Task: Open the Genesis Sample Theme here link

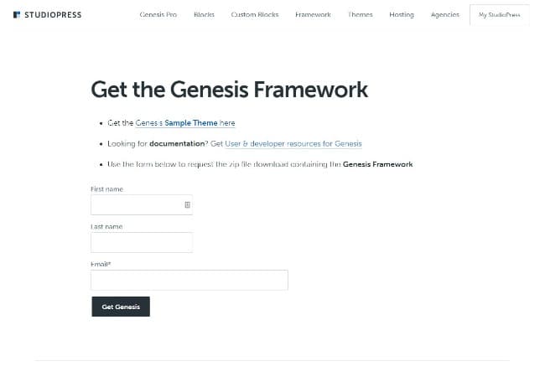Action: [185, 123]
